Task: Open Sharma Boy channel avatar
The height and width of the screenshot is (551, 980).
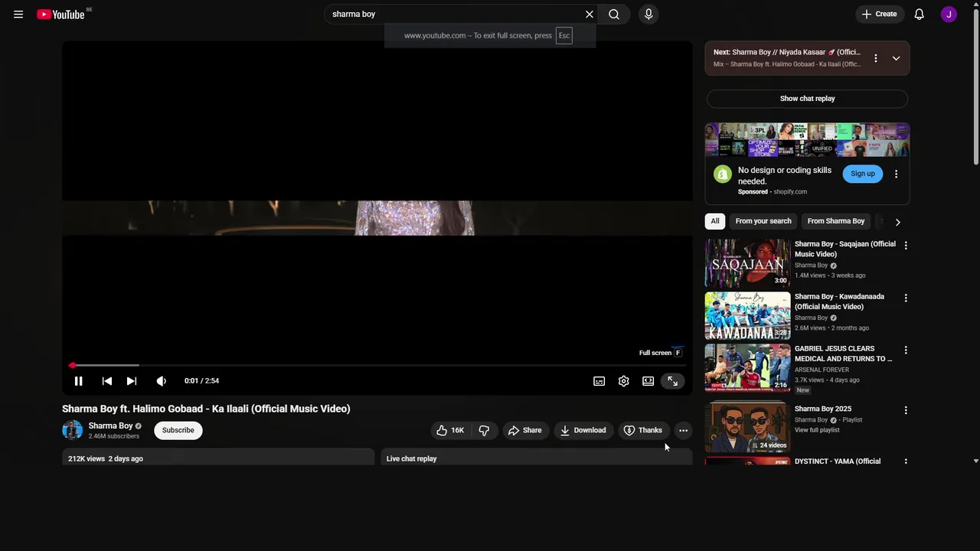Action: click(73, 430)
